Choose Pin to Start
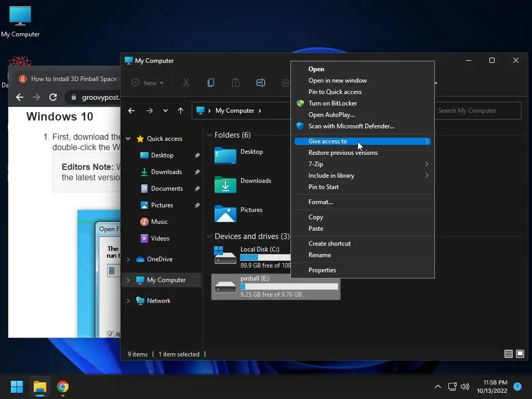 tap(363, 187)
